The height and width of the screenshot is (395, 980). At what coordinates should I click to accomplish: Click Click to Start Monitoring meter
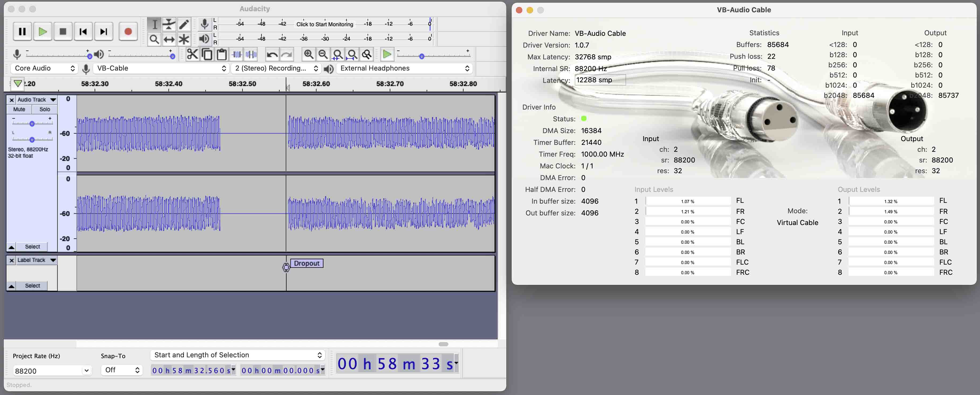(325, 24)
